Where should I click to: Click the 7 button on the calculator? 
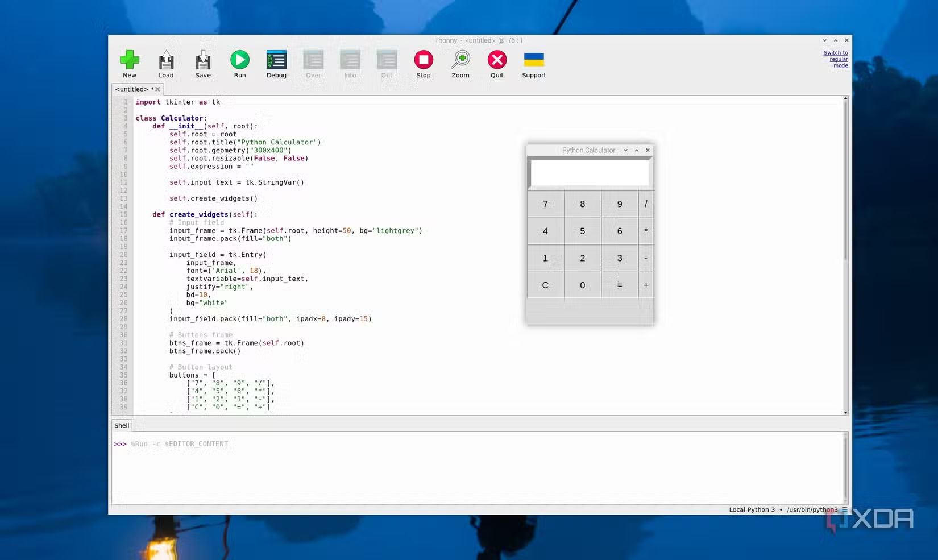(x=545, y=204)
